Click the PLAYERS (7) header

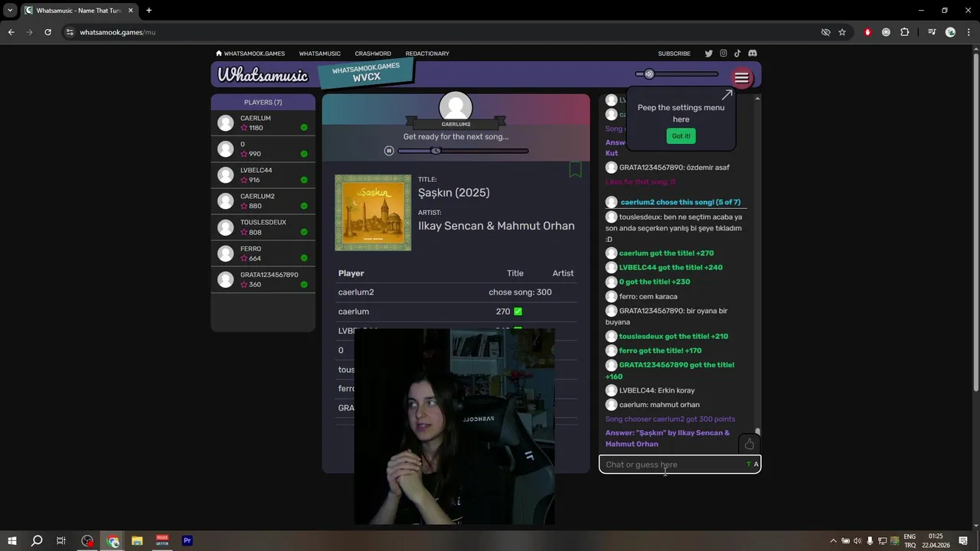coord(263,102)
